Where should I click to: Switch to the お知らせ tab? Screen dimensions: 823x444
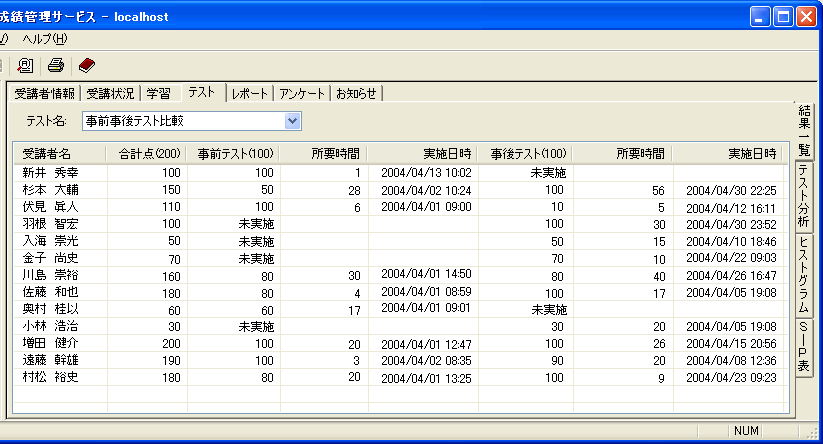pyautogui.click(x=356, y=93)
